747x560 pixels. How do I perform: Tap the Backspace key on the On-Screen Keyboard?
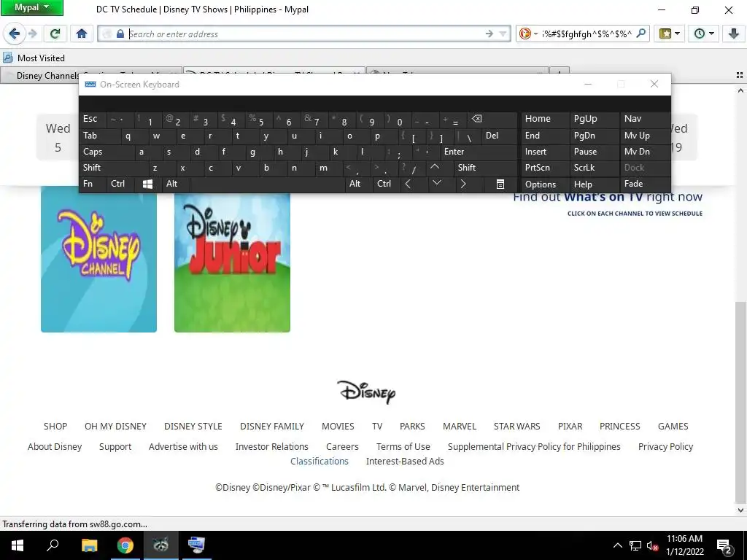point(492,119)
